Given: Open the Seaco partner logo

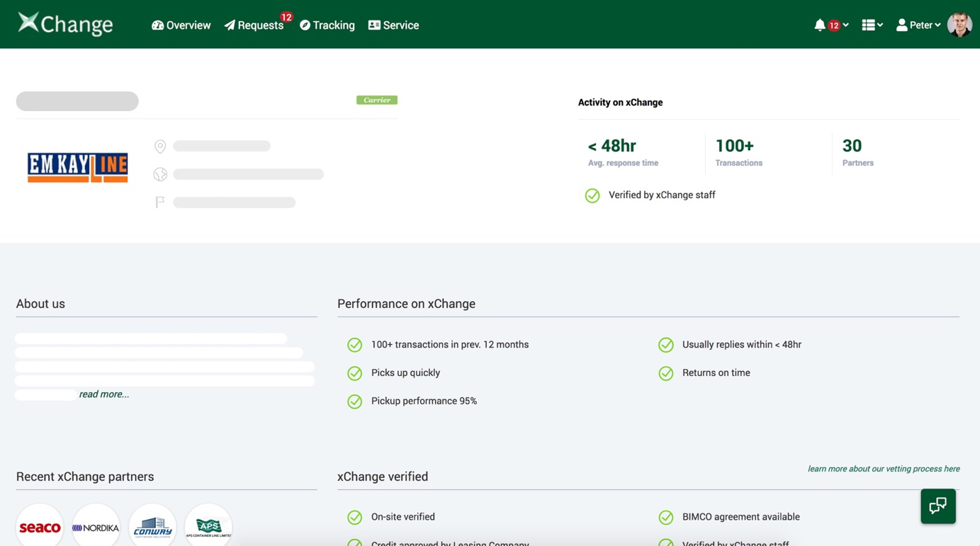Looking at the screenshot, I should (40, 527).
